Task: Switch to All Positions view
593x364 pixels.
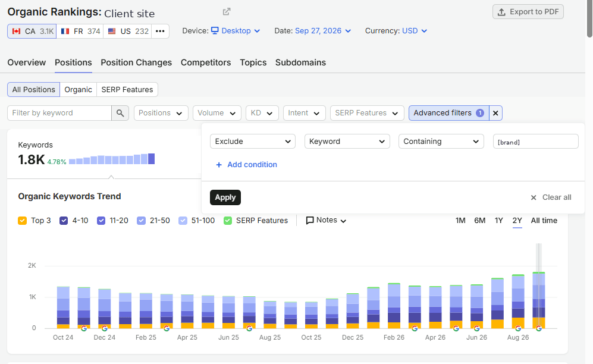Action: pos(34,90)
